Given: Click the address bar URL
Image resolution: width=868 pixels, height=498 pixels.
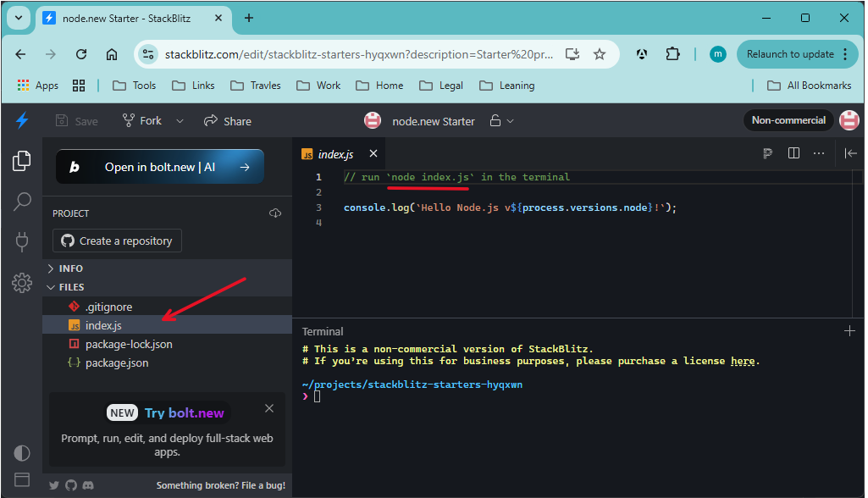Looking at the screenshot, I should click(x=359, y=54).
